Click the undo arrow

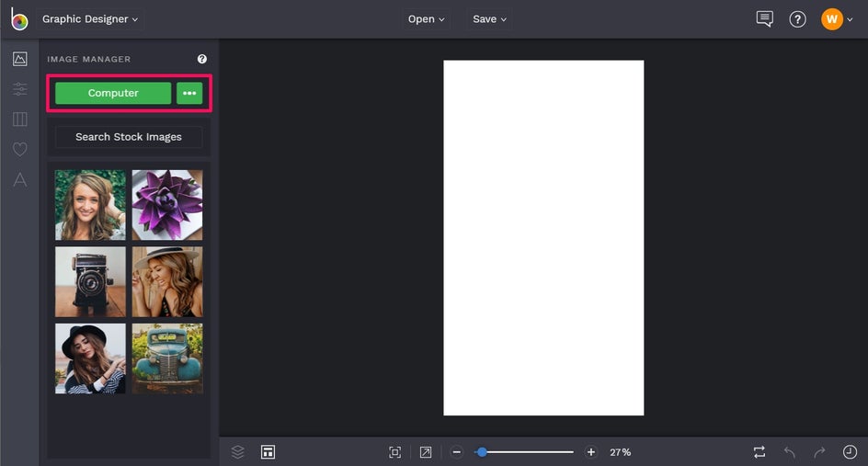pyautogui.click(x=790, y=452)
